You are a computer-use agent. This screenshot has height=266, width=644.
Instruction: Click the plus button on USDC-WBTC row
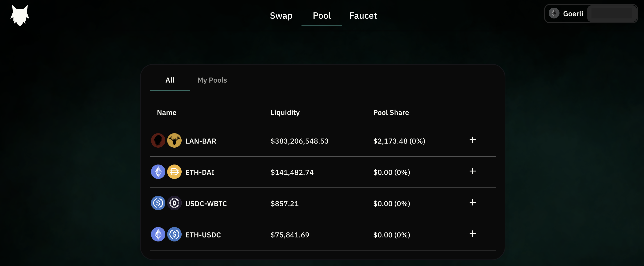(473, 203)
